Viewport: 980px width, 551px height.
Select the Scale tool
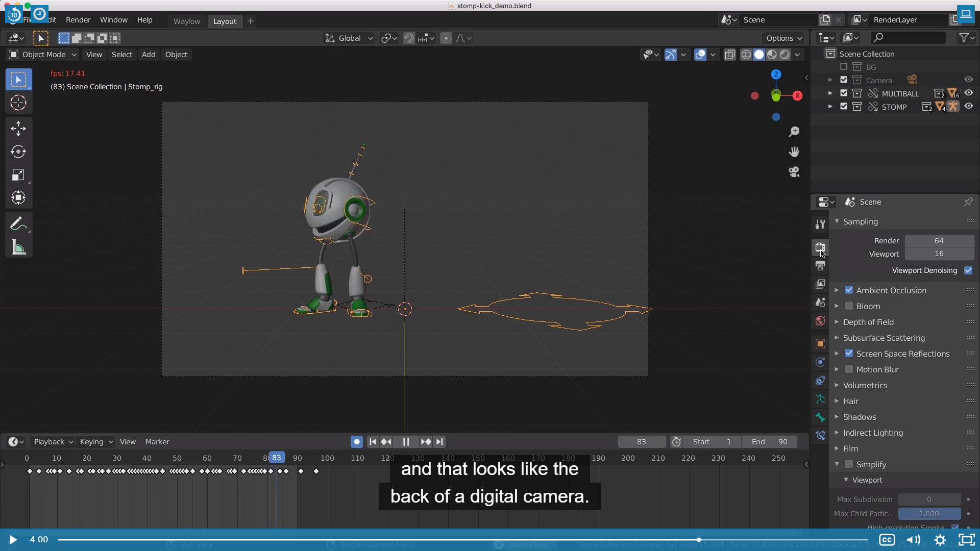pyautogui.click(x=18, y=175)
